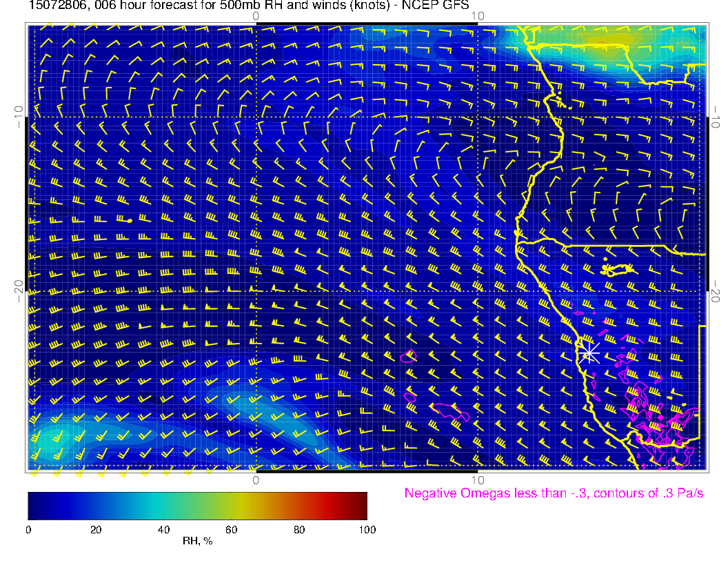Click the '-10' latitude label on left
Screen dimensions: 728x563
coord(19,117)
